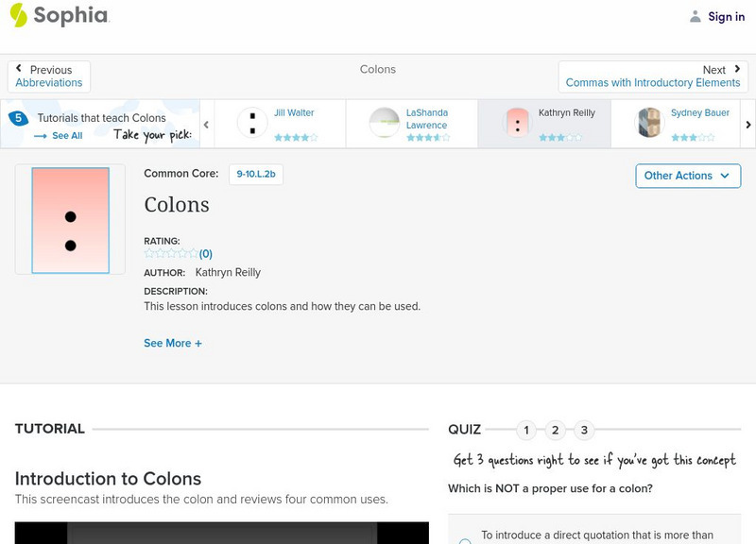Open the Other Actions dropdown
The image size is (756, 544).
click(x=687, y=176)
